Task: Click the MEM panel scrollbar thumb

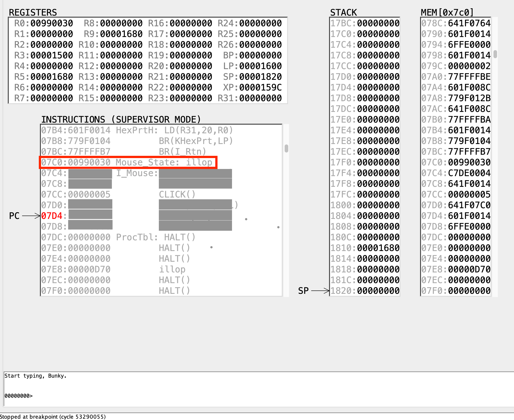Action: pyautogui.click(x=495, y=54)
